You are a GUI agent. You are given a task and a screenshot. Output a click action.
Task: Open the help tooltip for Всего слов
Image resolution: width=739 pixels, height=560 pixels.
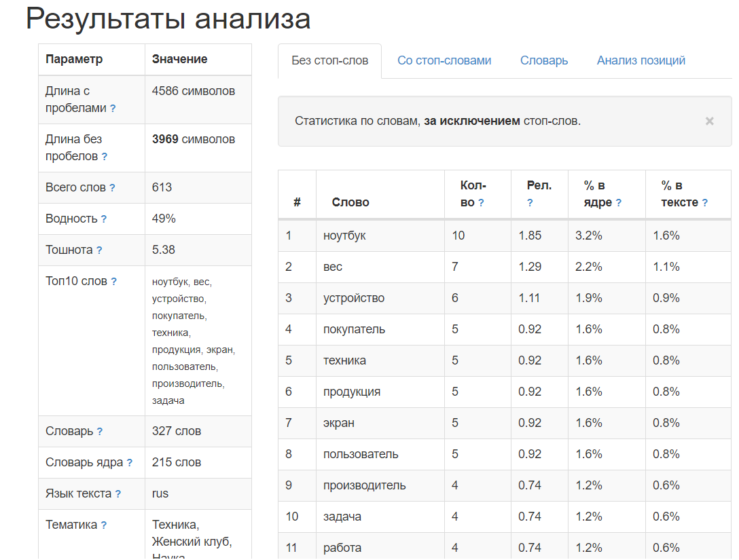(x=112, y=188)
